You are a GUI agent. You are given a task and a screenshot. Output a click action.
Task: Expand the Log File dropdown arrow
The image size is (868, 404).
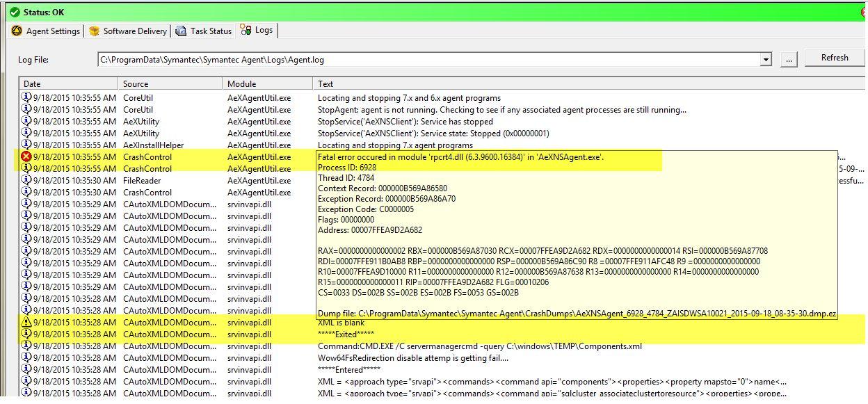click(x=766, y=60)
